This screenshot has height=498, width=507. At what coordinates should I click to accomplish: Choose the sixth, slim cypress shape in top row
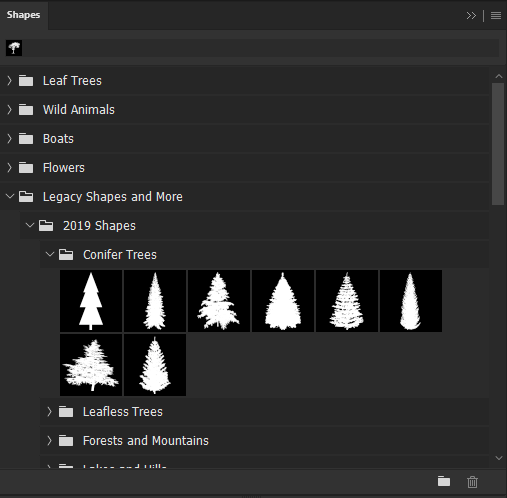[x=411, y=301]
